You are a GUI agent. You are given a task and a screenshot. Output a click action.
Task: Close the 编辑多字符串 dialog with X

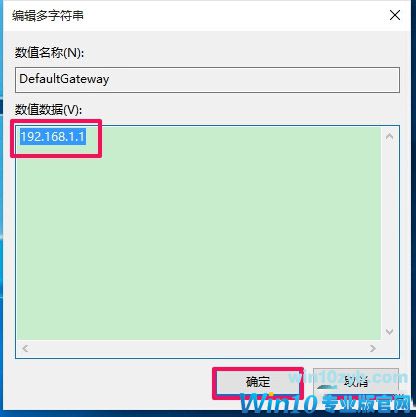point(395,15)
